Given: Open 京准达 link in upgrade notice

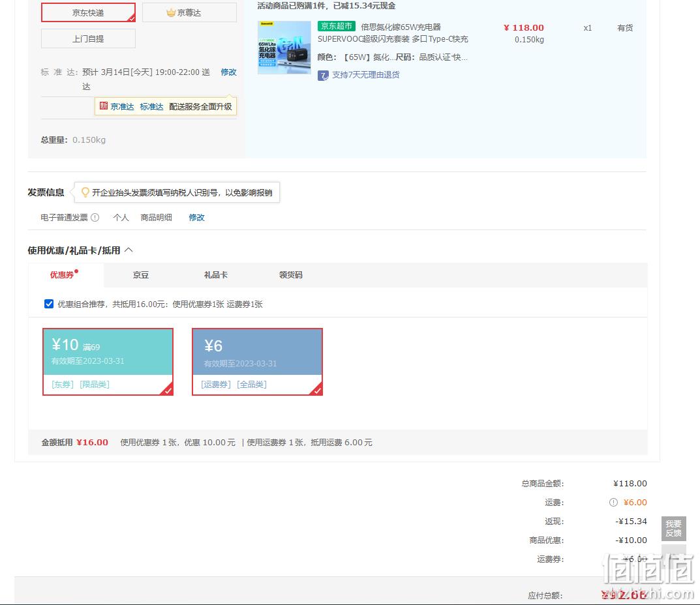Looking at the screenshot, I should 123,107.
